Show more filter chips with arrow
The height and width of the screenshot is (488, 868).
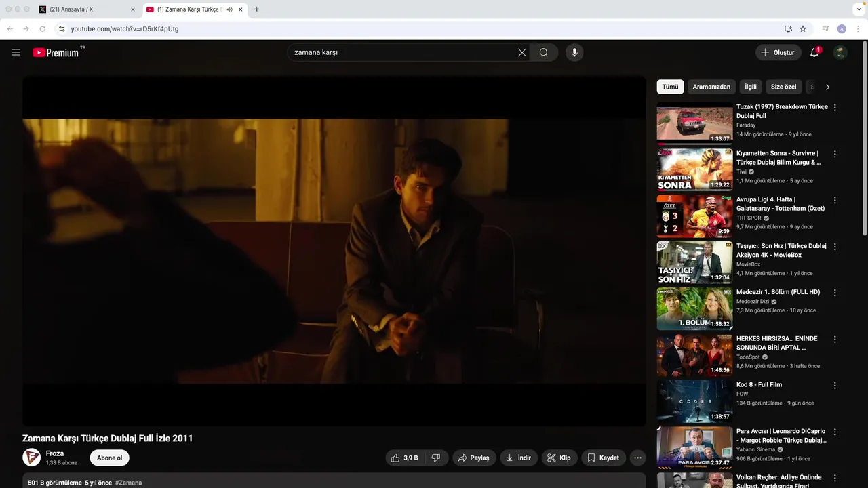pyautogui.click(x=827, y=87)
